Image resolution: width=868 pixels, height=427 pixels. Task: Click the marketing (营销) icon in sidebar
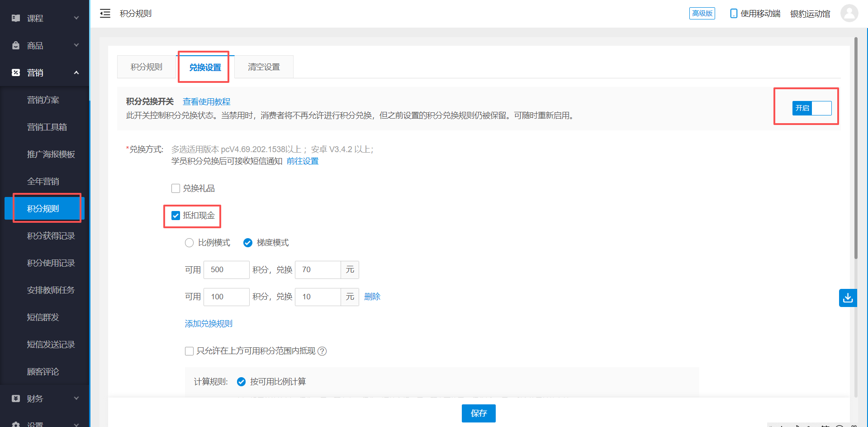point(16,72)
